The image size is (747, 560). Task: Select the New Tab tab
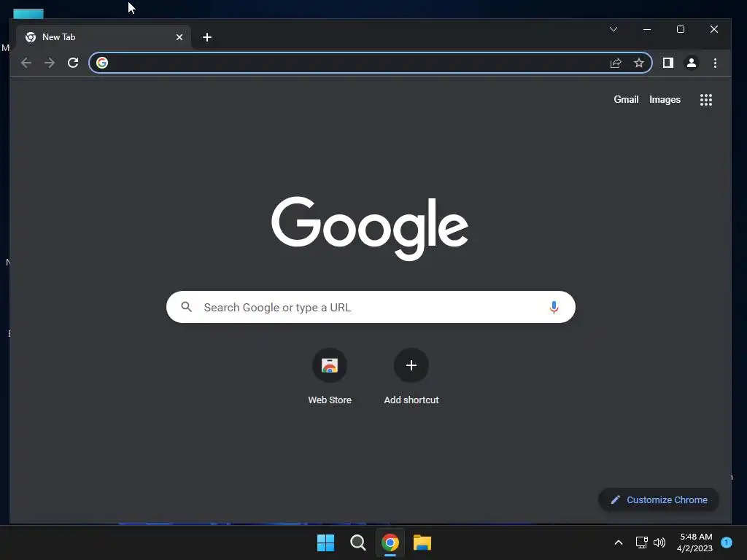coord(104,37)
